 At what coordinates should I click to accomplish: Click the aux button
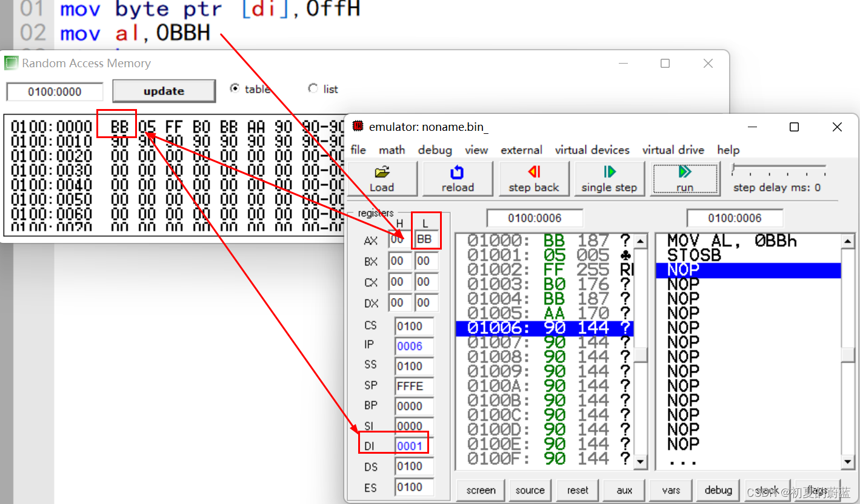(x=624, y=490)
